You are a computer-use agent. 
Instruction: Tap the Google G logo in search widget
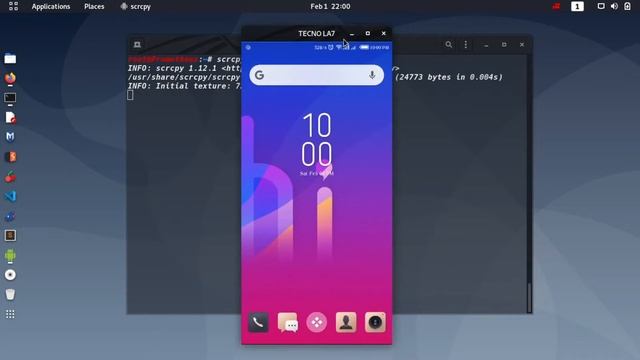260,75
